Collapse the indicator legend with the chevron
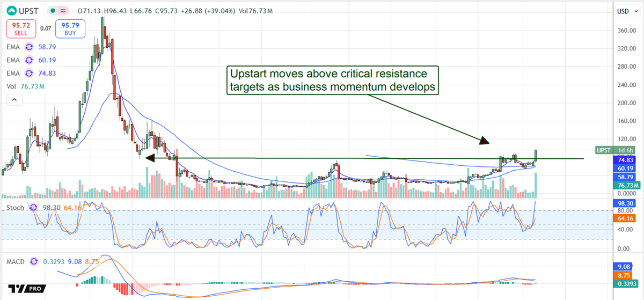Image resolution: width=644 pixels, height=300 pixels. [13, 99]
